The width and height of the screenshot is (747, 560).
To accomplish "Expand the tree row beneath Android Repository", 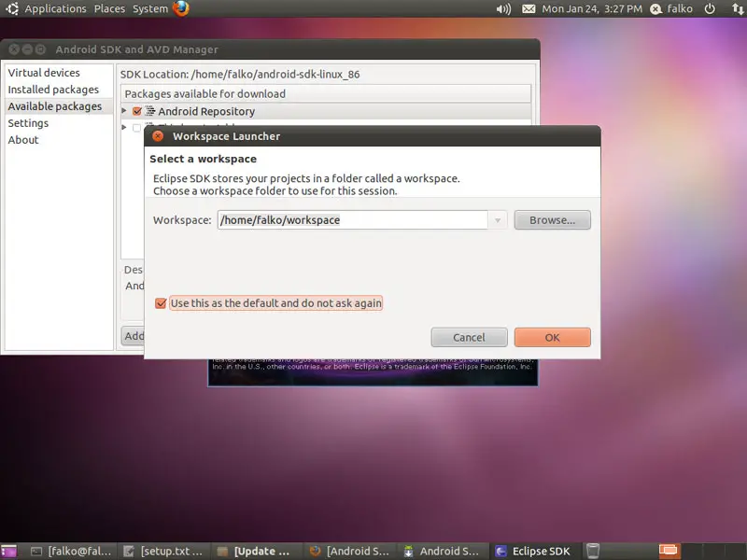I will 124,127.
